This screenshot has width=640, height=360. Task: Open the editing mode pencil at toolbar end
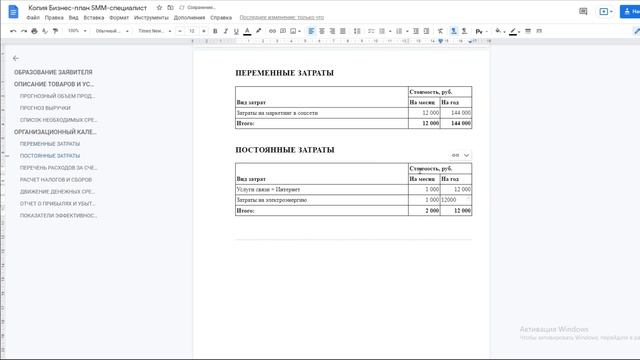(636, 31)
